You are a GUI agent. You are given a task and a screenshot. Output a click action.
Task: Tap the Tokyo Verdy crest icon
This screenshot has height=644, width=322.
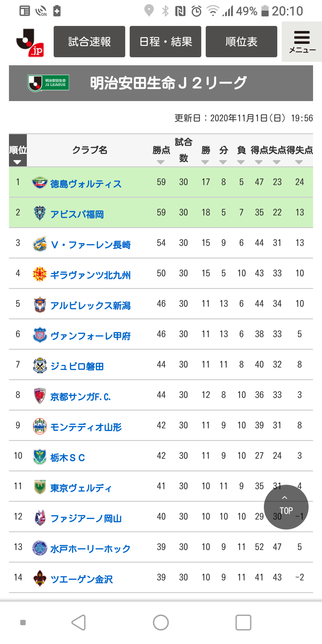point(40,487)
